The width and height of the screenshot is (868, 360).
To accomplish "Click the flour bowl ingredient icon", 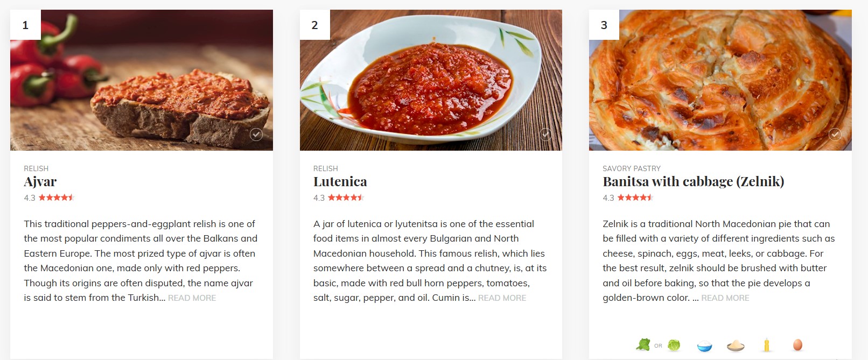I will 736,345.
